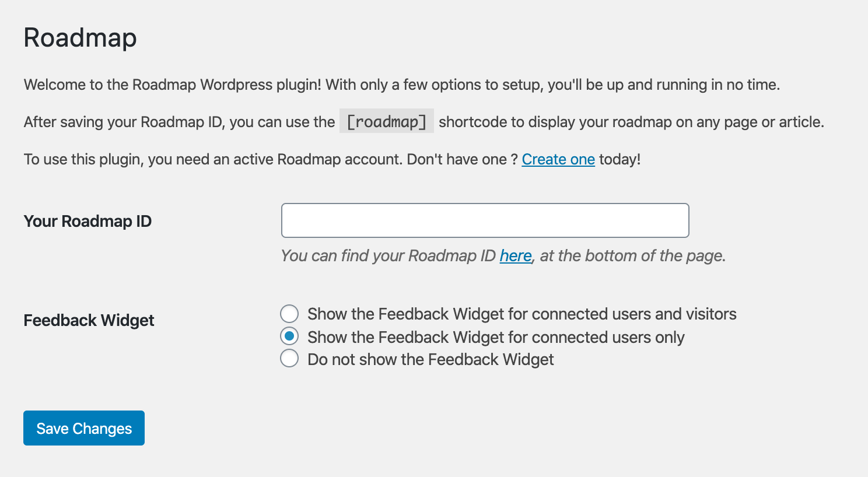This screenshot has height=477, width=868.
Task: Click the "To use this plugin" sentence
Action: [x=271, y=159]
